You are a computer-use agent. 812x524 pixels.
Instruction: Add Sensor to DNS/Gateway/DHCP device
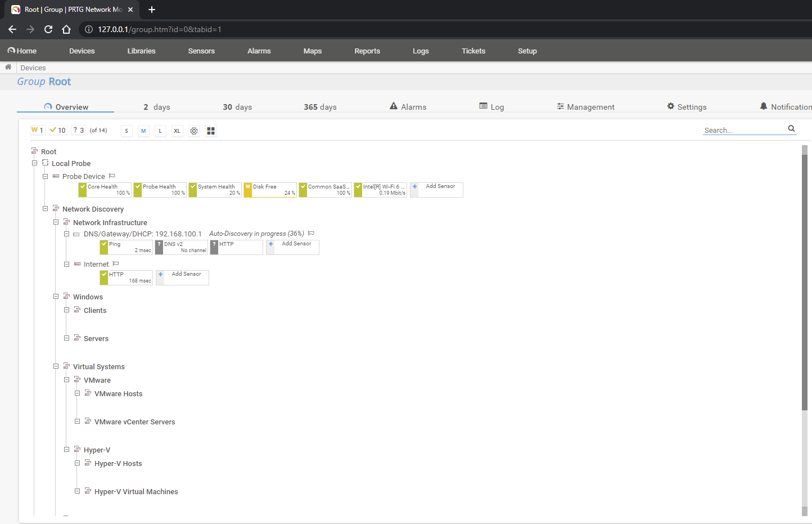(x=292, y=247)
